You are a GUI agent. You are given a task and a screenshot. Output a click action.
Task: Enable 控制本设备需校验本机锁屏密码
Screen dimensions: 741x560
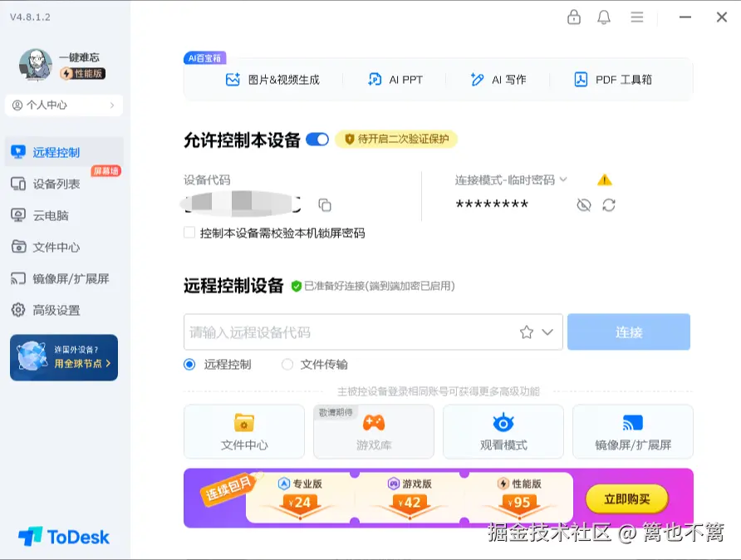(188, 232)
